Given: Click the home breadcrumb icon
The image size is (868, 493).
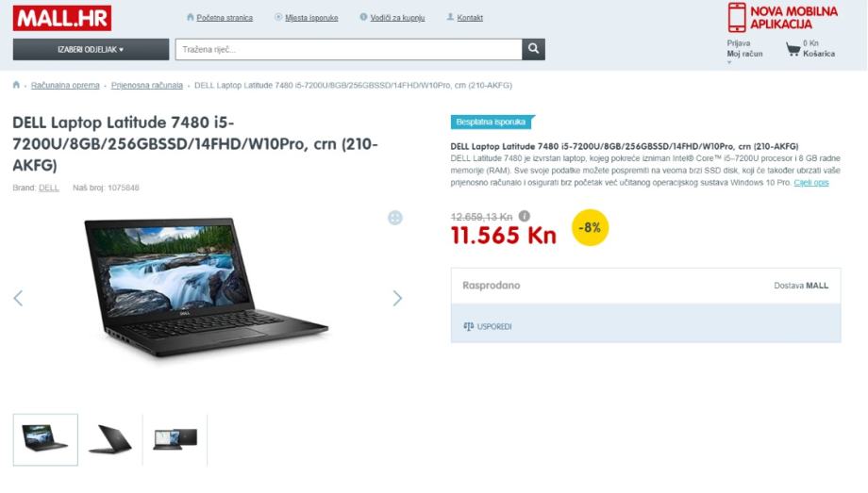Looking at the screenshot, I should point(16,85).
